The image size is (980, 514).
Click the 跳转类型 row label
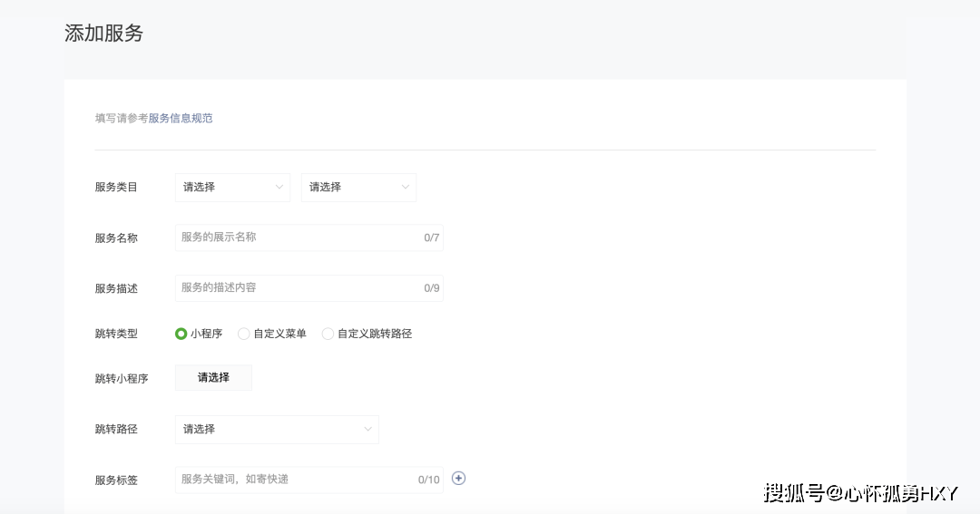(x=116, y=334)
